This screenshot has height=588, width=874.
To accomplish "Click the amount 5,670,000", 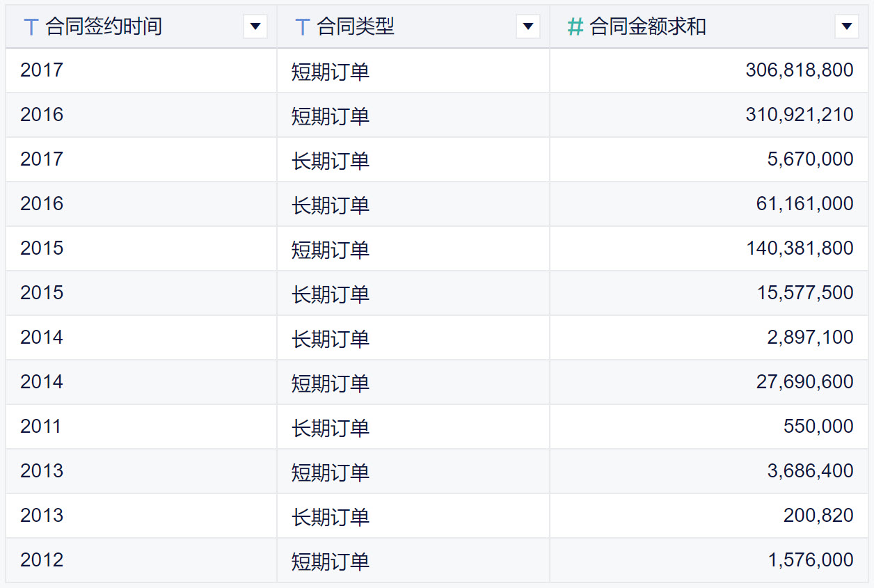I will coord(811,159).
